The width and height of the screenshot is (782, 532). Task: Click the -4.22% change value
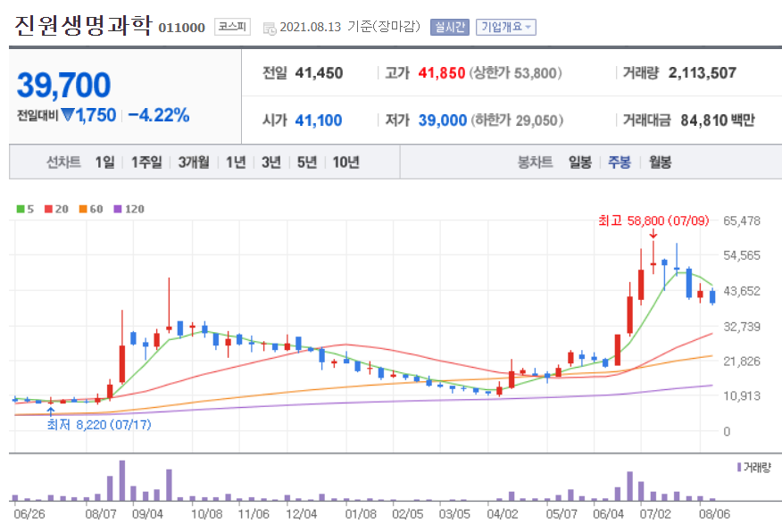click(x=159, y=115)
